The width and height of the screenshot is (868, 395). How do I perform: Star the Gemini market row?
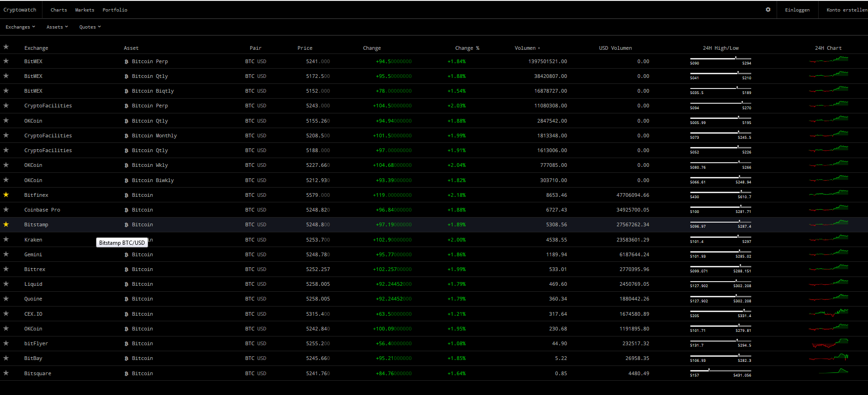point(6,254)
